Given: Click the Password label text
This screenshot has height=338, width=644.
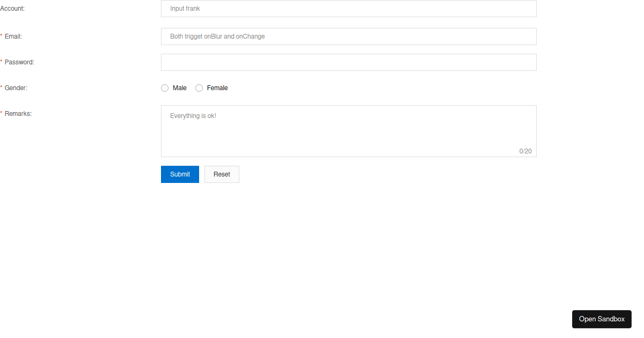Looking at the screenshot, I should (x=18, y=62).
